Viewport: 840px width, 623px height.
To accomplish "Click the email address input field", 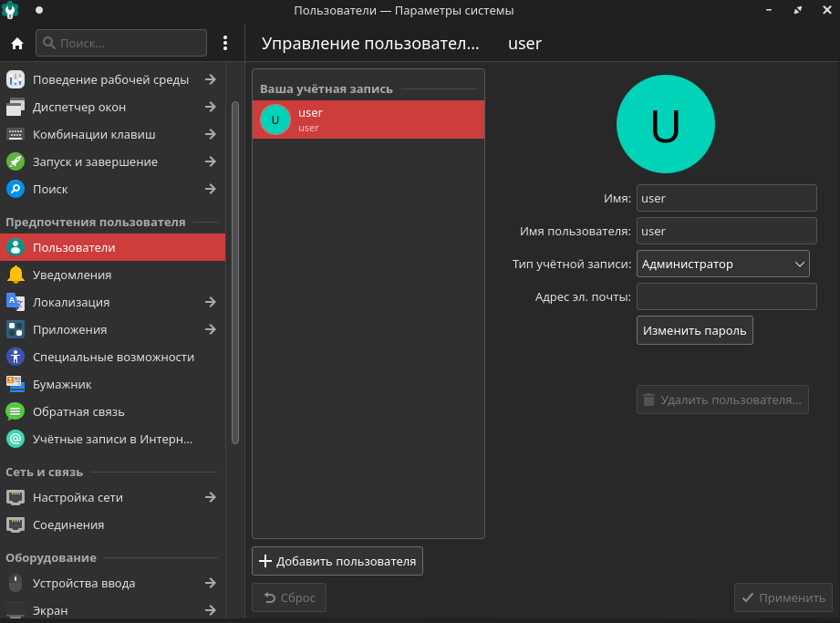I will pyautogui.click(x=726, y=296).
